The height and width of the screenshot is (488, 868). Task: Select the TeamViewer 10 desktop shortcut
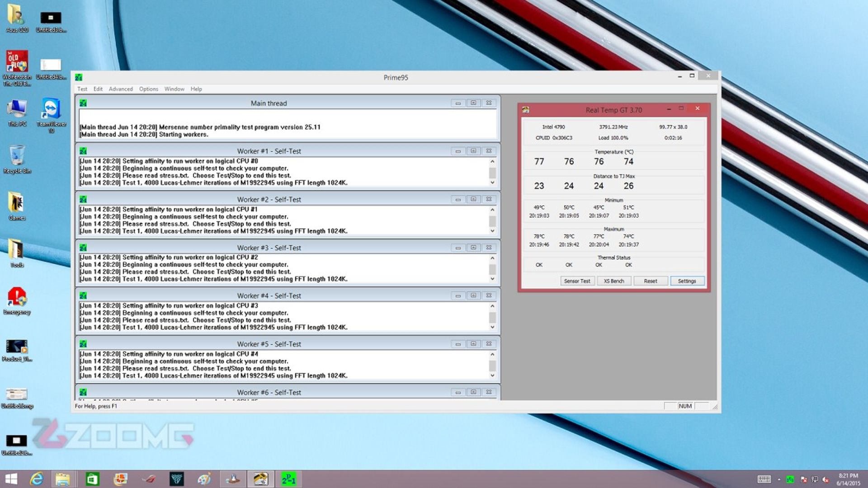click(51, 115)
